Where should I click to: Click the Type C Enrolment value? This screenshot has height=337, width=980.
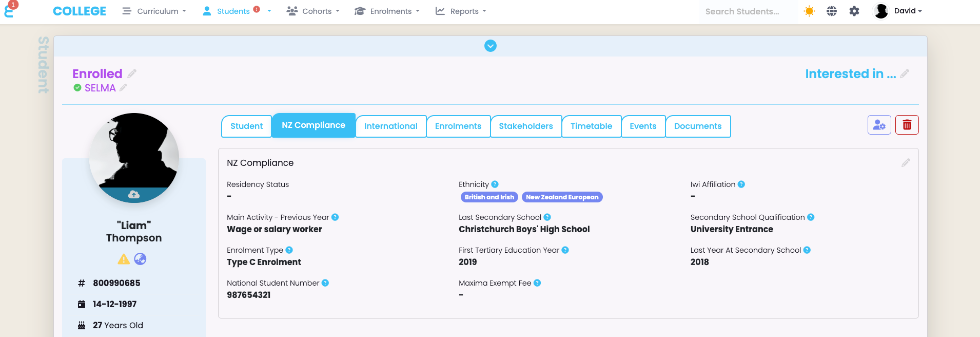tap(264, 262)
